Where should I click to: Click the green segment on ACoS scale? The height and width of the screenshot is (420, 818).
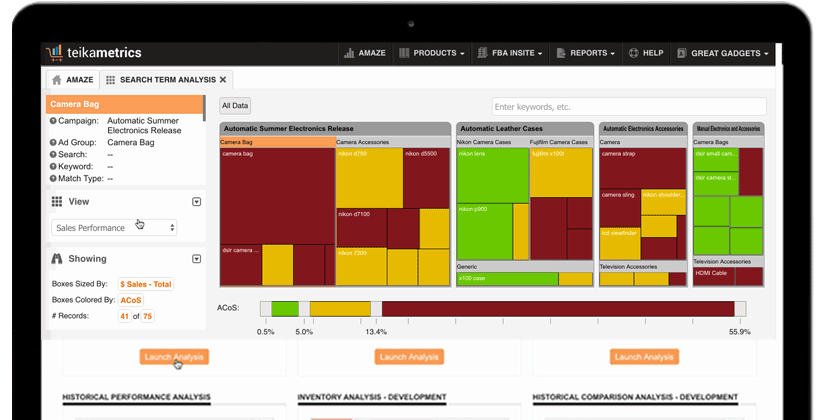[x=285, y=309]
